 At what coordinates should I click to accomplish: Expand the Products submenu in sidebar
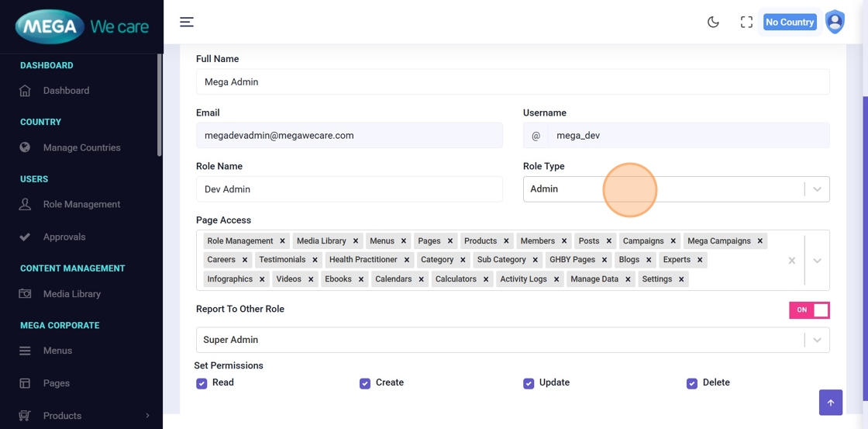point(147,416)
